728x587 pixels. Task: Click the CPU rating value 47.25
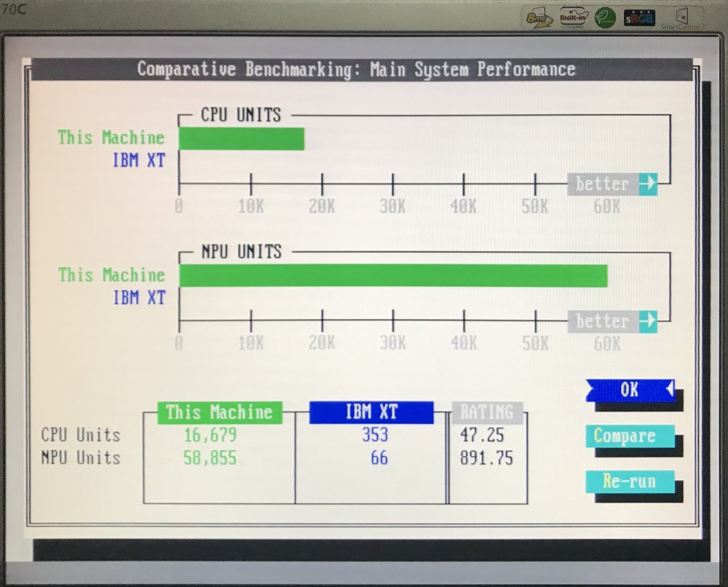[x=482, y=436]
